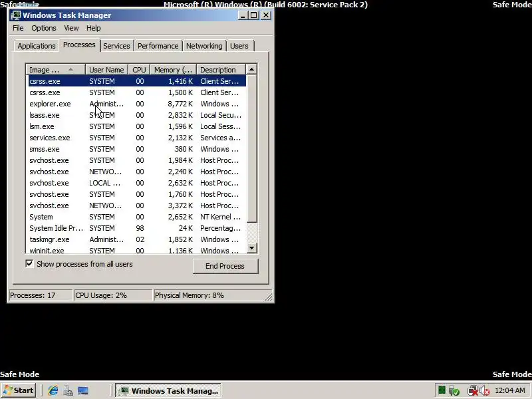This screenshot has height=399, width=532.
Task: Select the Processes tab
Action: [x=79, y=45]
